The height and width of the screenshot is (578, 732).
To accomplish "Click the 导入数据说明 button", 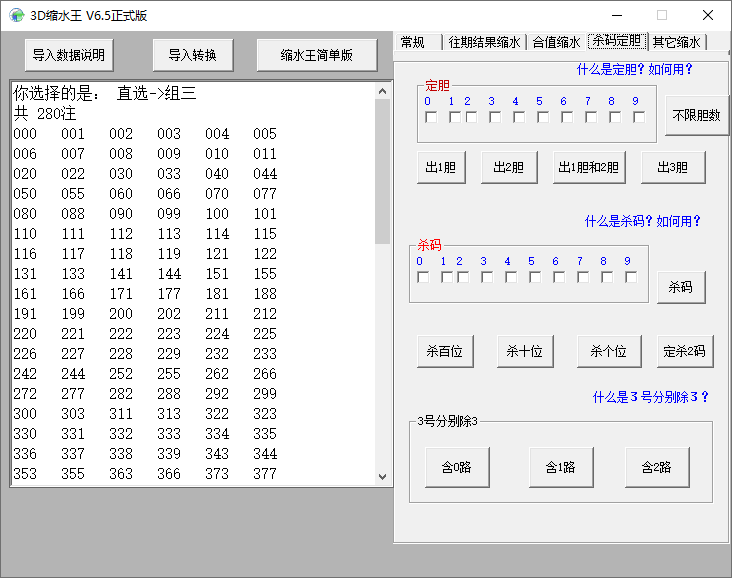I will pyautogui.click(x=69, y=55).
